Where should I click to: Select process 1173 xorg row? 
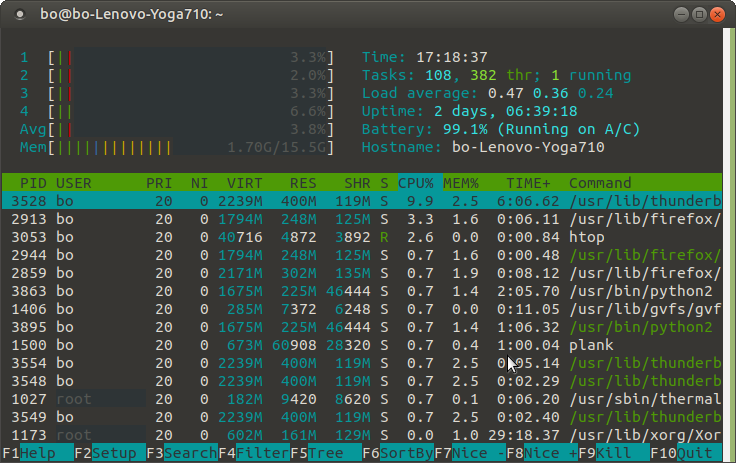[x=362, y=435]
